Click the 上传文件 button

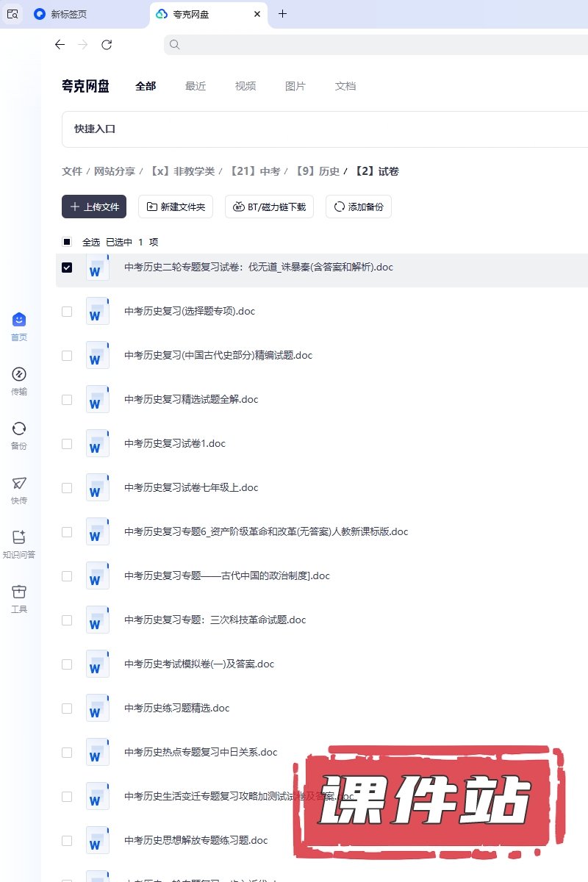(94, 207)
